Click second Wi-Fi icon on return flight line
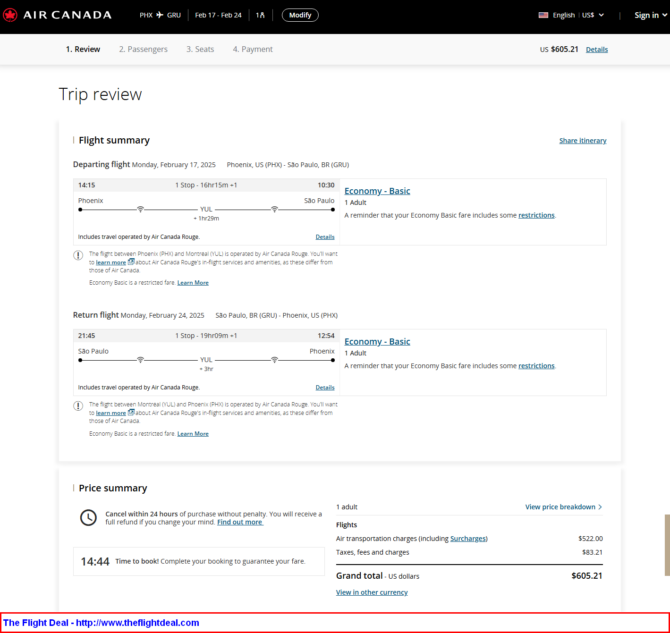The image size is (670, 633). pyautogui.click(x=275, y=359)
